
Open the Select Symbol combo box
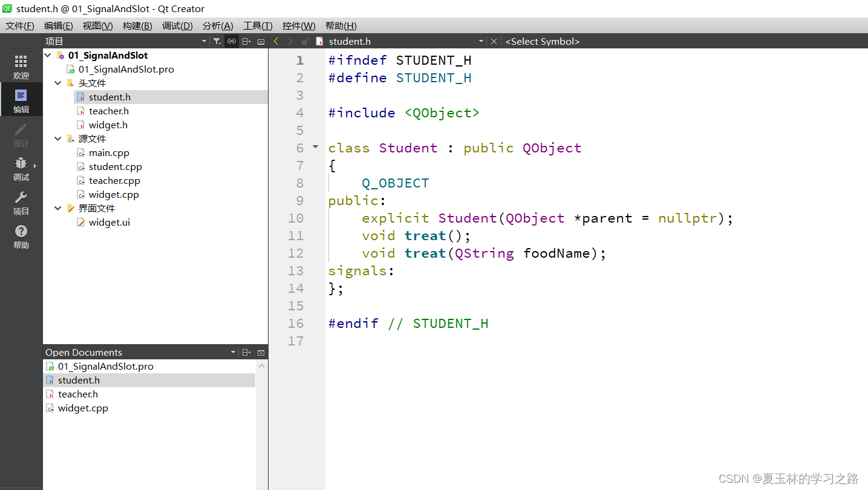click(542, 41)
